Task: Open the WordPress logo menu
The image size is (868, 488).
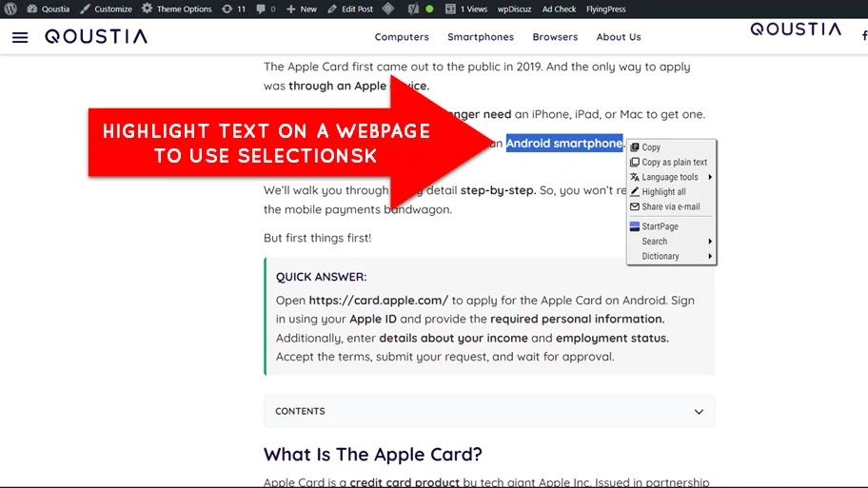Action: pos(10,9)
